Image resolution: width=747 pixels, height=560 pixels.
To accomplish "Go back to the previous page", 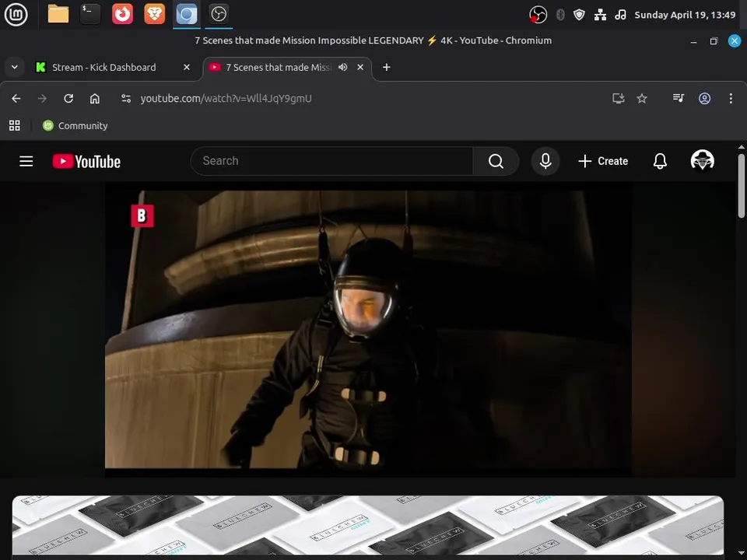I will point(16,99).
